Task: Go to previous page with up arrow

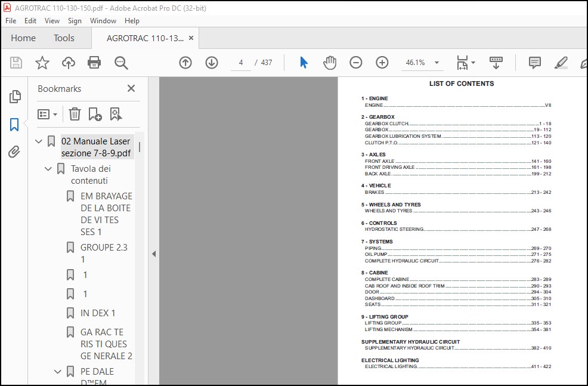Action: pyautogui.click(x=185, y=63)
